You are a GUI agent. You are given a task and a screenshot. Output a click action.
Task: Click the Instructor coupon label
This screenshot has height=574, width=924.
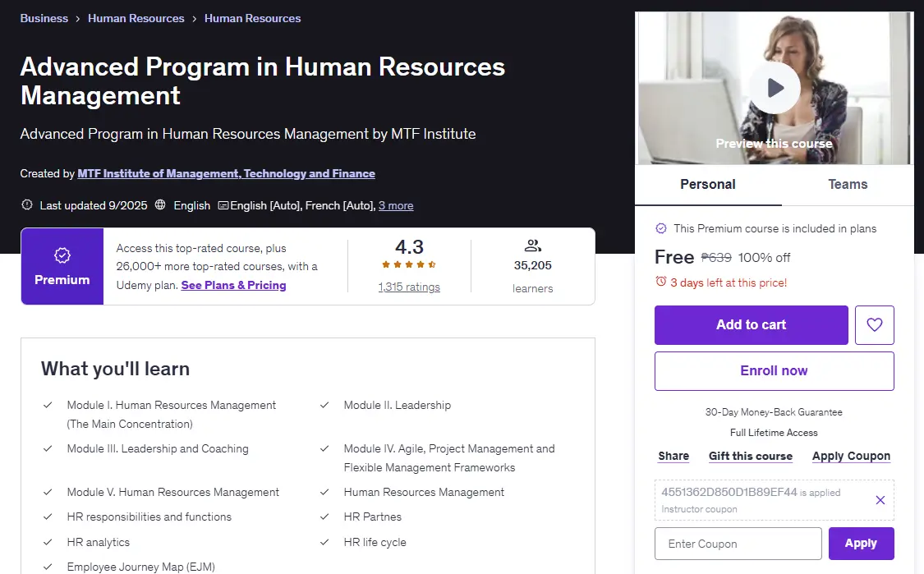pyautogui.click(x=699, y=508)
